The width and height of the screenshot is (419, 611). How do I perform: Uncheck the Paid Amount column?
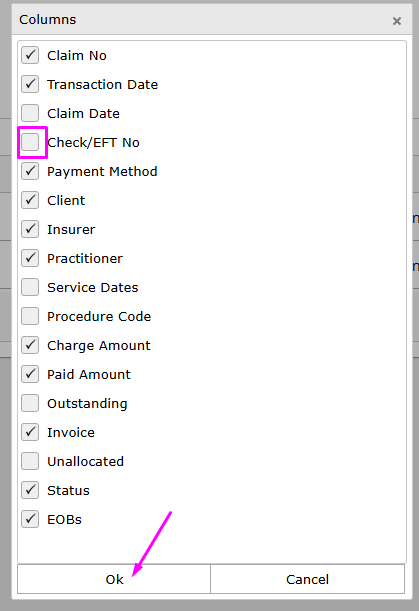30,374
